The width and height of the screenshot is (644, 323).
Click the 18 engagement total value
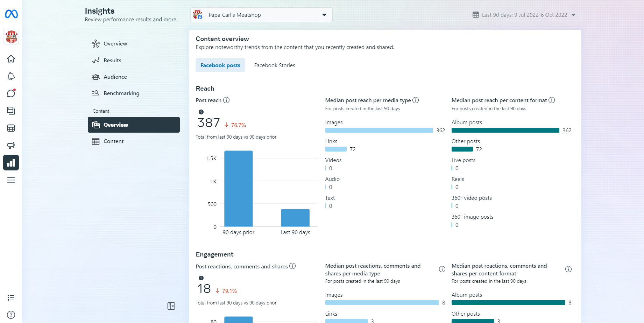pyautogui.click(x=204, y=289)
